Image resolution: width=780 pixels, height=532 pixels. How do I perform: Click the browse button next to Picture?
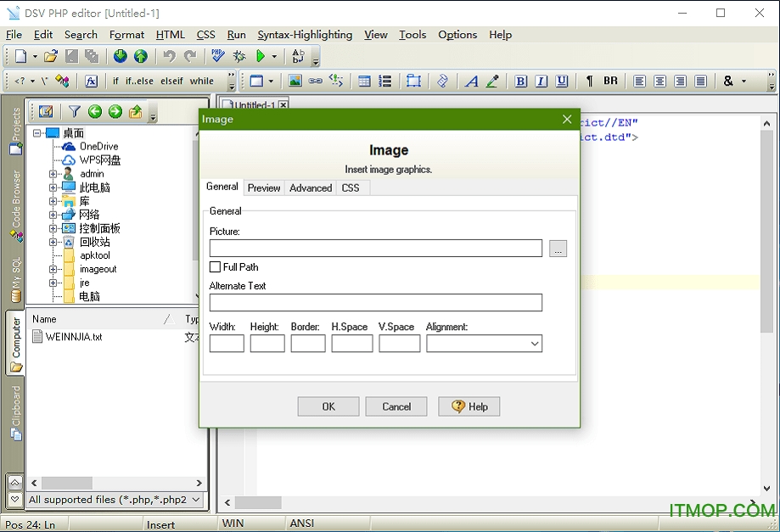[558, 248]
